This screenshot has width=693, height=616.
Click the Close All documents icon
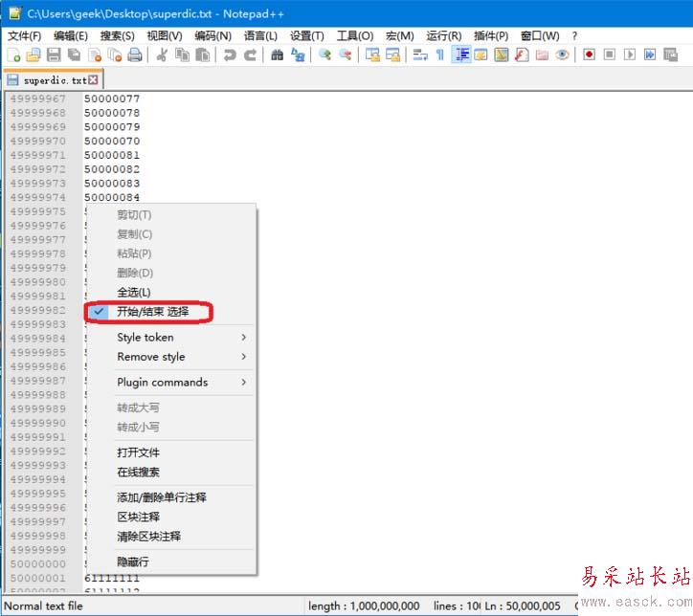[x=115, y=55]
